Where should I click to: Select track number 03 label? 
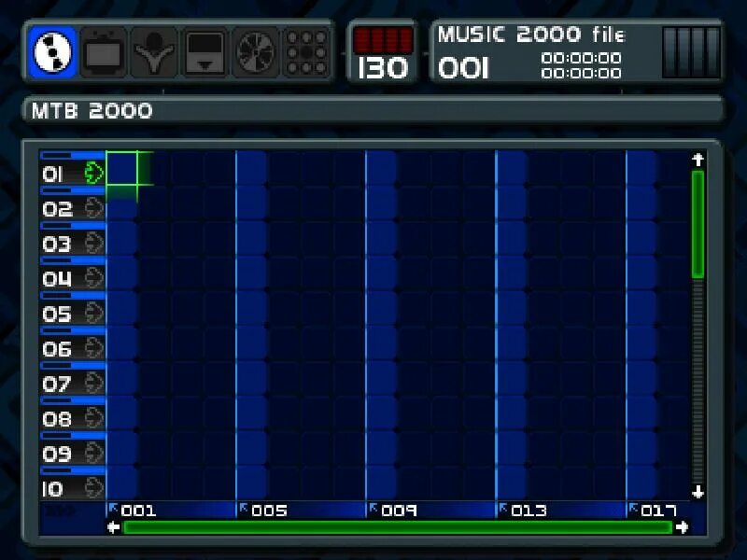(x=57, y=245)
